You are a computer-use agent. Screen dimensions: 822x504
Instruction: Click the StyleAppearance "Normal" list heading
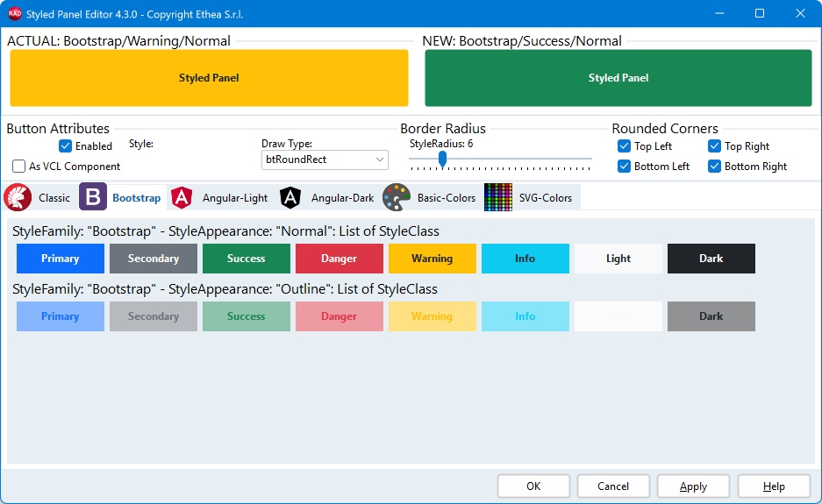click(x=225, y=231)
